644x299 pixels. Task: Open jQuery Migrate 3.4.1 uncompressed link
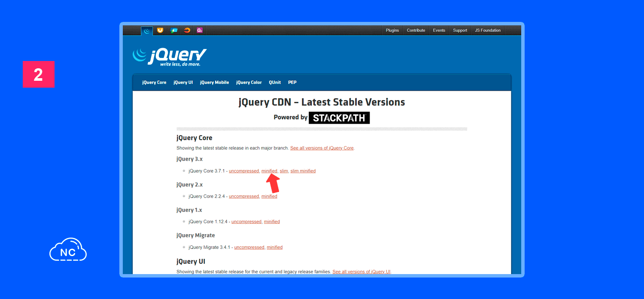(249, 247)
